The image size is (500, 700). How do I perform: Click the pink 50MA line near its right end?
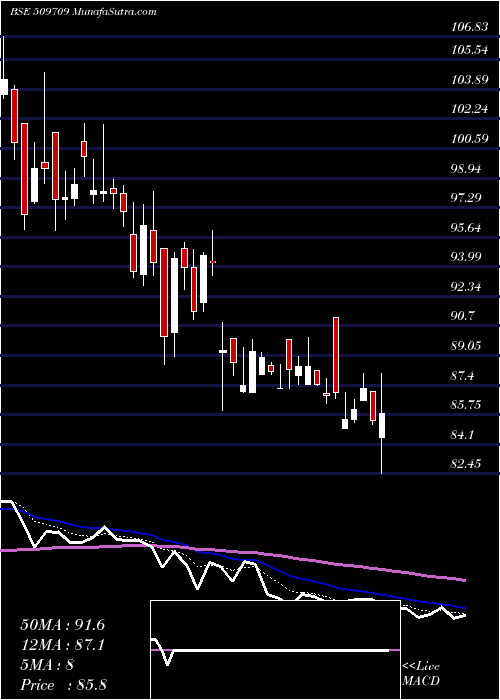point(455,579)
